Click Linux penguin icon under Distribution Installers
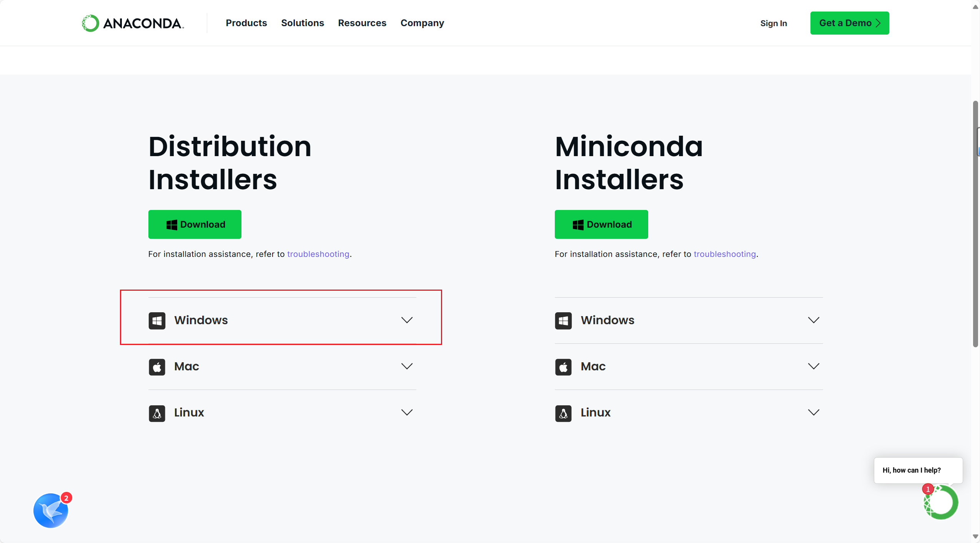The height and width of the screenshot is (543, 980). [157, 413]
